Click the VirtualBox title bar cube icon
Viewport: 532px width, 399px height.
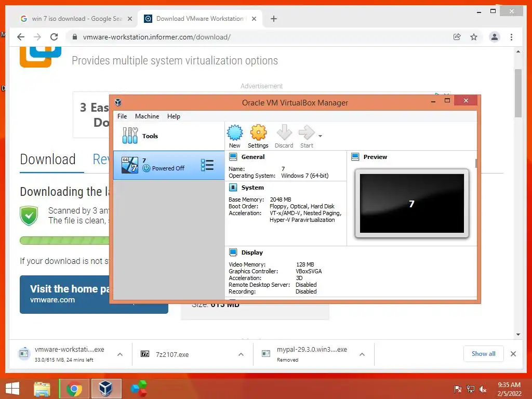[x=118, y=102]
